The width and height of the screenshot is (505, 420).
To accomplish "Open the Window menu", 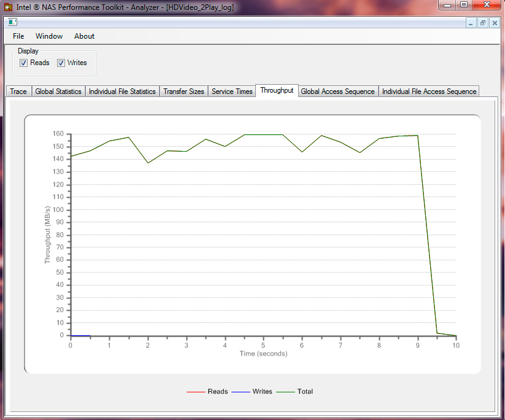I will [x=49, y=36].
